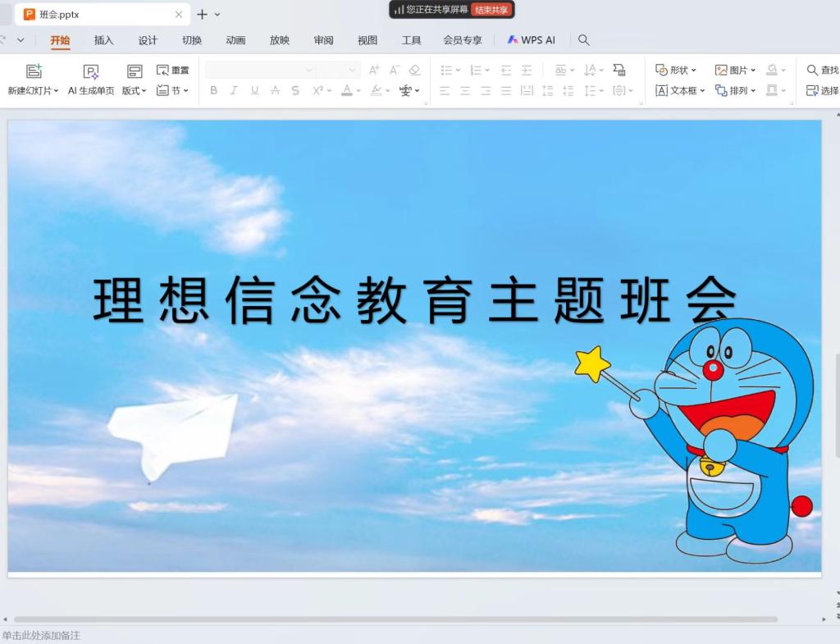The width and height of the screenshot is (840, 644).
Task: Click the horizontal scrollbar below the slide
Action: (x=395, y=619)
